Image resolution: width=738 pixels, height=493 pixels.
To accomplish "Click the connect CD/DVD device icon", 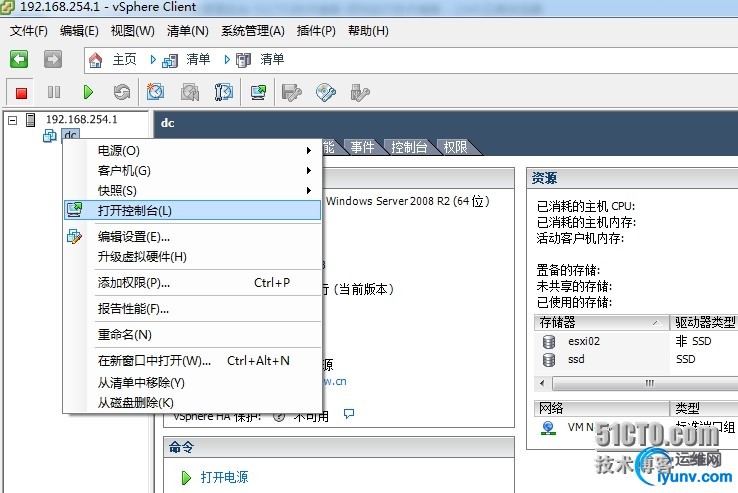I will pos(326,92).
